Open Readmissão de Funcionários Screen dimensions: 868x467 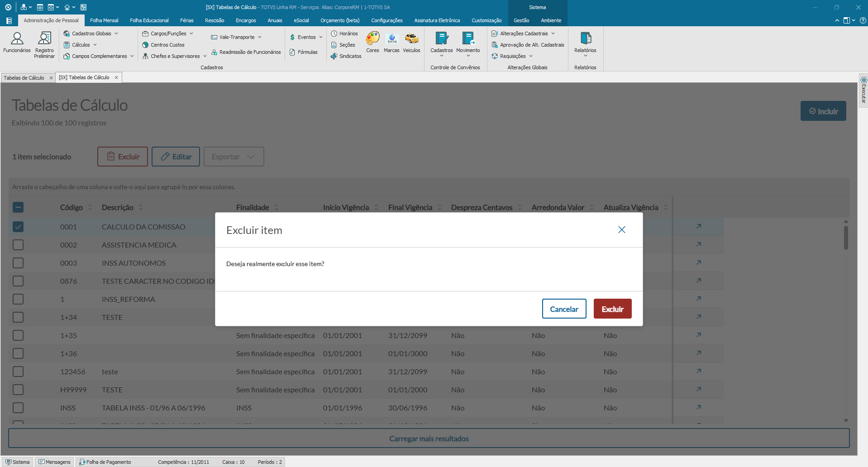pyautogui.click(x=246, y=52)
